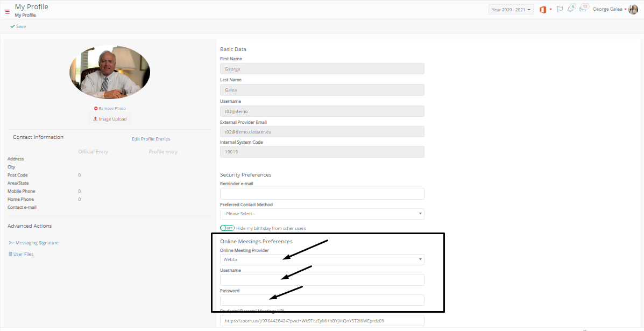
Task: Click the Contact Information heading
Action: click(x=38, y=137)
